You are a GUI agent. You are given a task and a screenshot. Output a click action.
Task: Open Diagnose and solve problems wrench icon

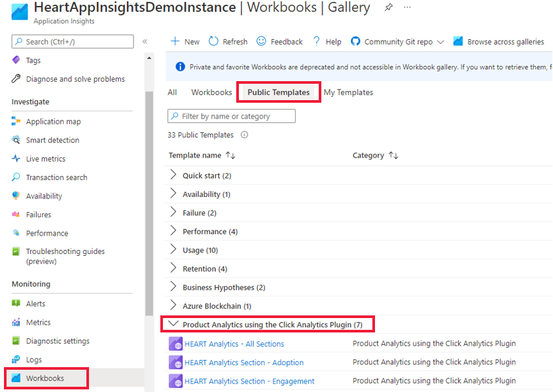pyautogui.click(x=16, y=79)
